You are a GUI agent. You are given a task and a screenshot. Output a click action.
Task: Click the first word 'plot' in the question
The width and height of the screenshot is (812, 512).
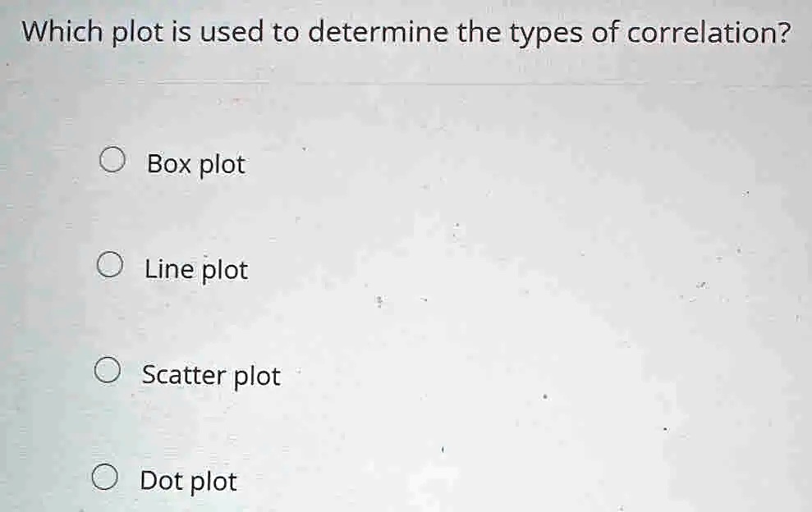(x=138, y=34)
